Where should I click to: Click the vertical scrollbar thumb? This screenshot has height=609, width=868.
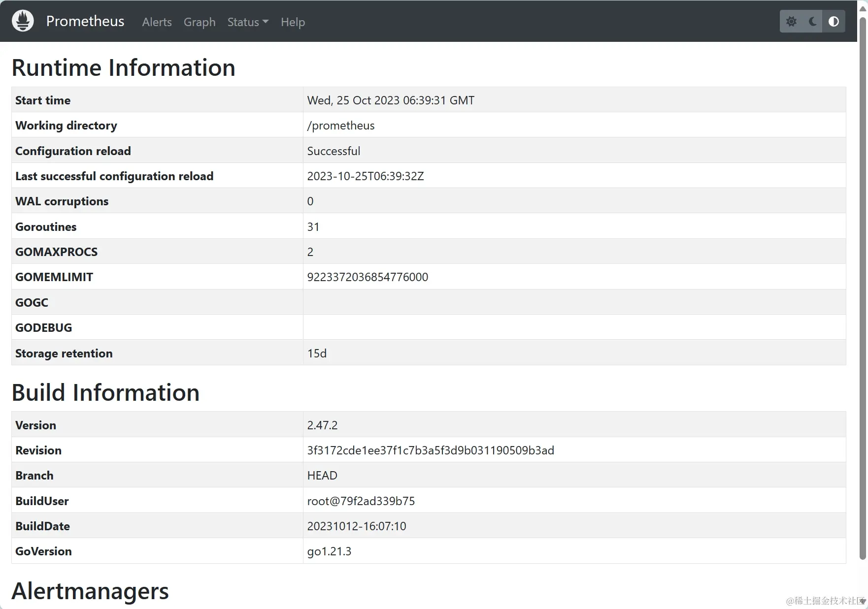coord(863,288)
